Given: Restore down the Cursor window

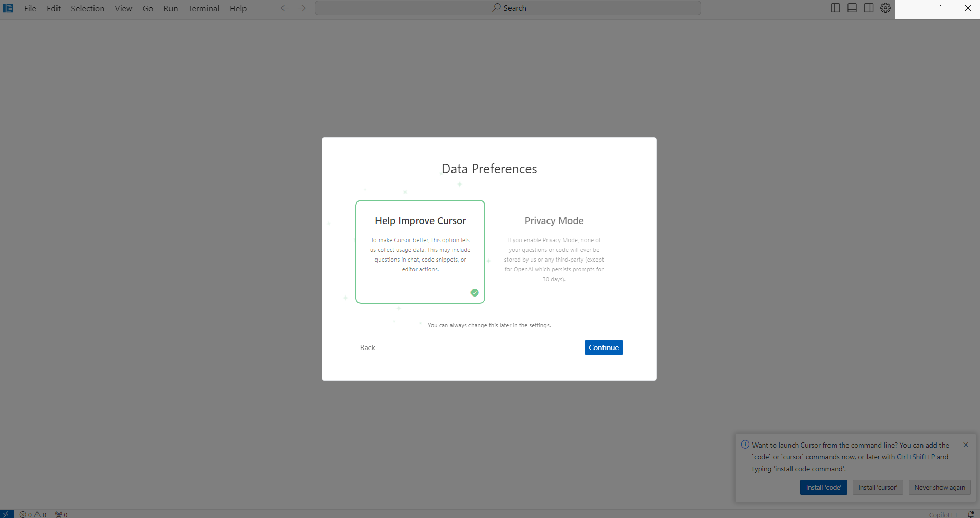Looking at the screenshot, I should 938,8.
